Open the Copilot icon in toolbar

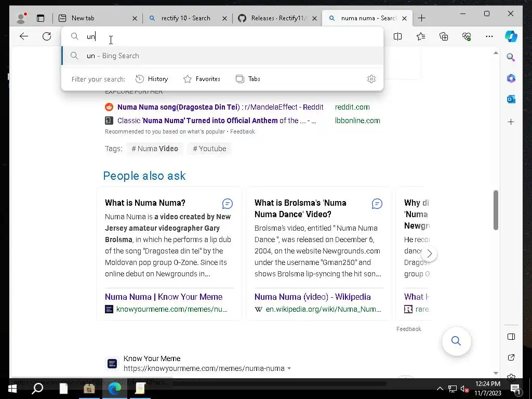coord(511,36)
